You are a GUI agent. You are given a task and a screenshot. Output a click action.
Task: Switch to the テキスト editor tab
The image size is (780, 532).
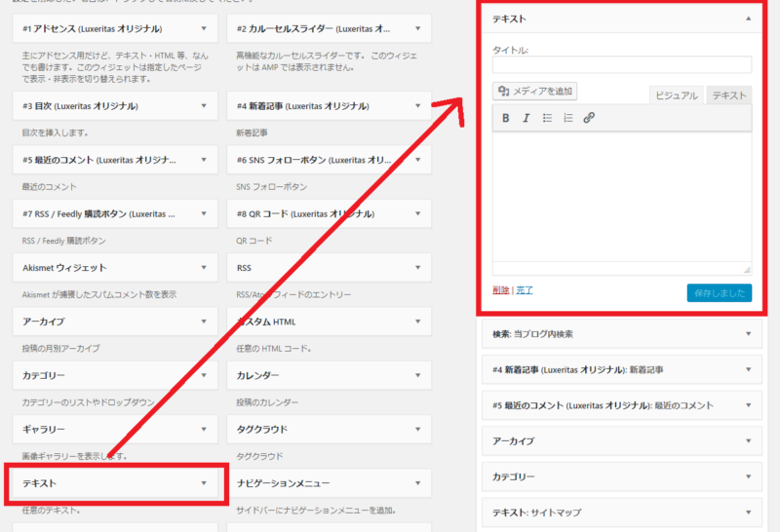[729, 95]
